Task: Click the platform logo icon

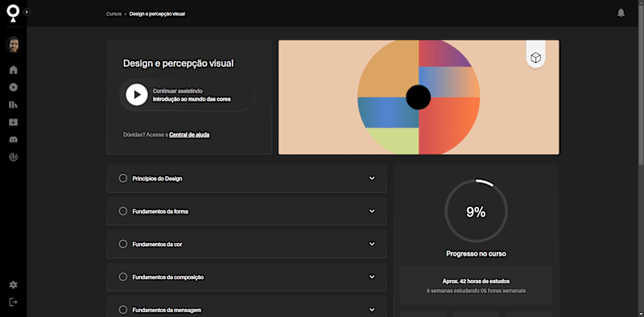Action: tap(13, 13)
